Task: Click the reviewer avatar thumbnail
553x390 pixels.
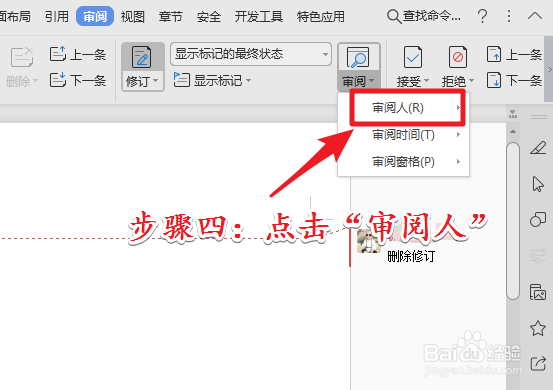Action: pos(369,242)
